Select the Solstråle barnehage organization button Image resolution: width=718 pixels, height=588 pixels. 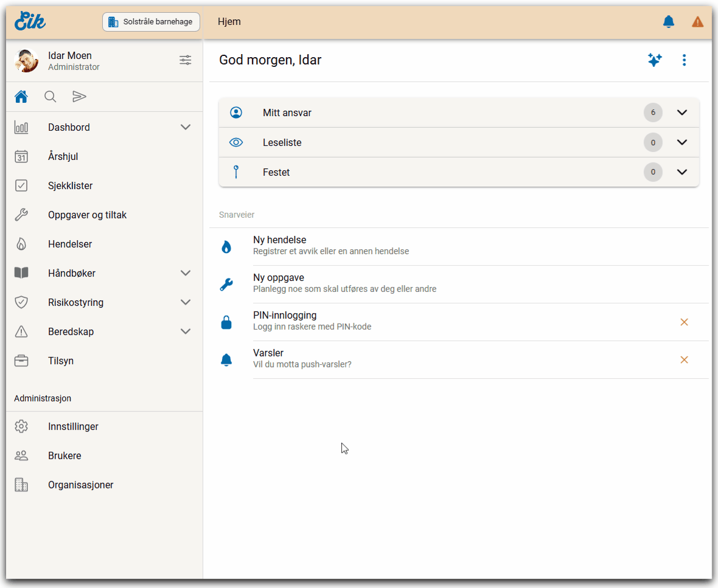tap(151, 22)
